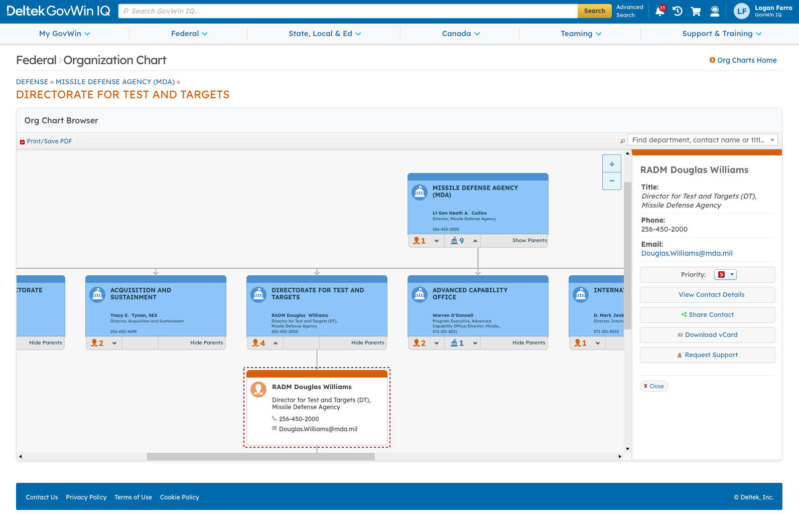
Task: Close the contact details panel
Action: pos(654,386)
